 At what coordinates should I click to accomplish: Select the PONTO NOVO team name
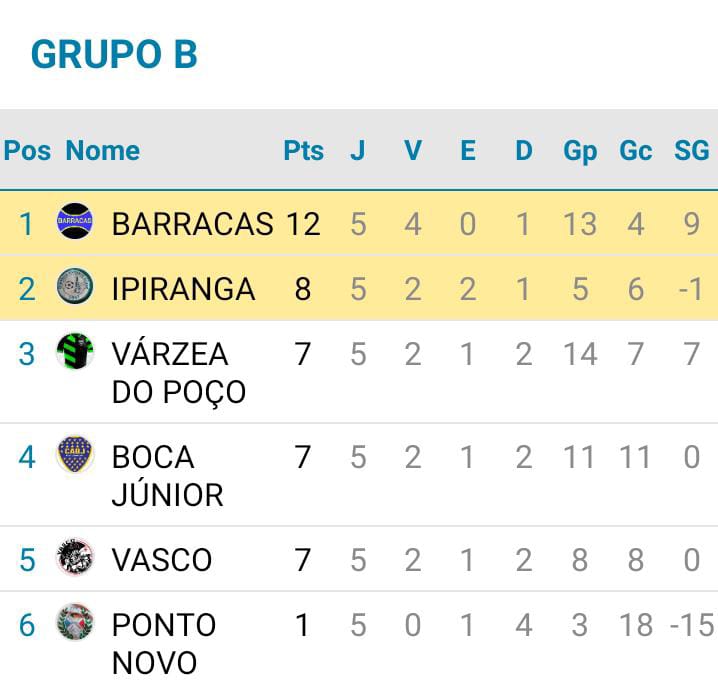(164, 643)
